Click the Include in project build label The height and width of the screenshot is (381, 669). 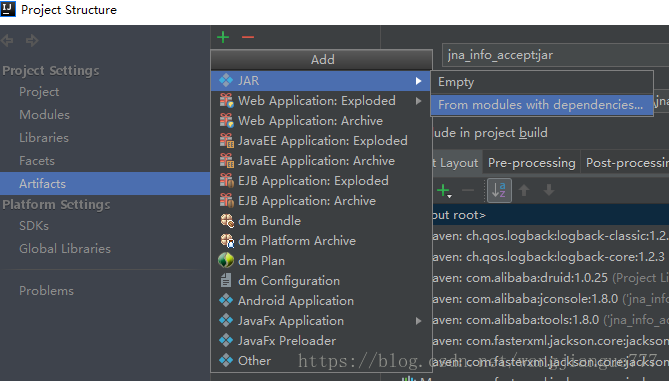[490, 133]
